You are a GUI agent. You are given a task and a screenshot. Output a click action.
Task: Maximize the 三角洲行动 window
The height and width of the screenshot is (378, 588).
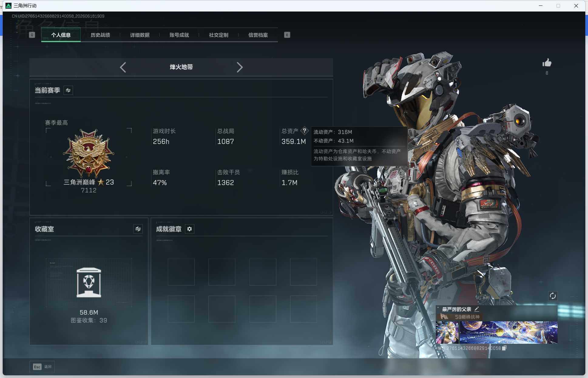click(x=558, y=6)
